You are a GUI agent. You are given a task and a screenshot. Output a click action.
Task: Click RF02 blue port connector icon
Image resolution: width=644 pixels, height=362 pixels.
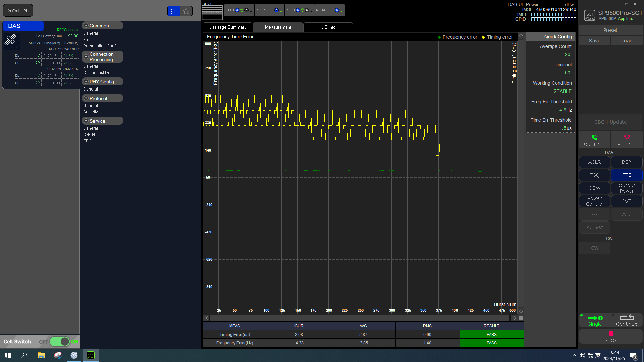coord(276,10)
